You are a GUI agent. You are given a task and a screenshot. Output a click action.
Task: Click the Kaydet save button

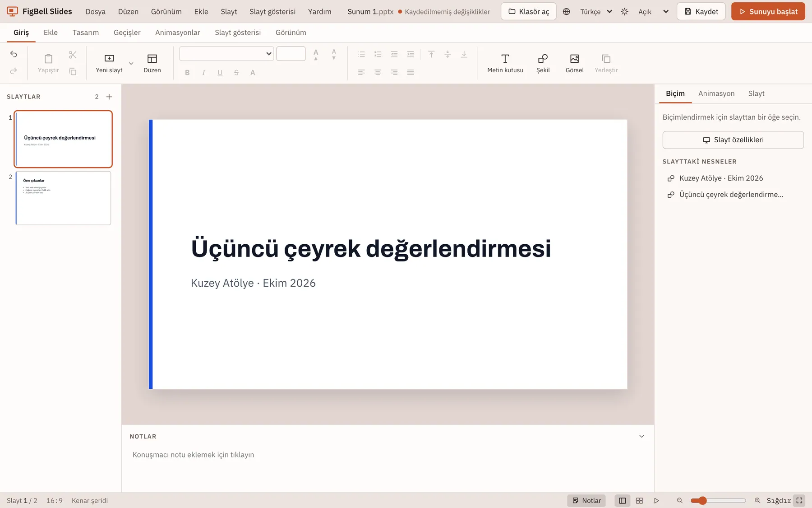pyautogui.click(x=701, y=12)
